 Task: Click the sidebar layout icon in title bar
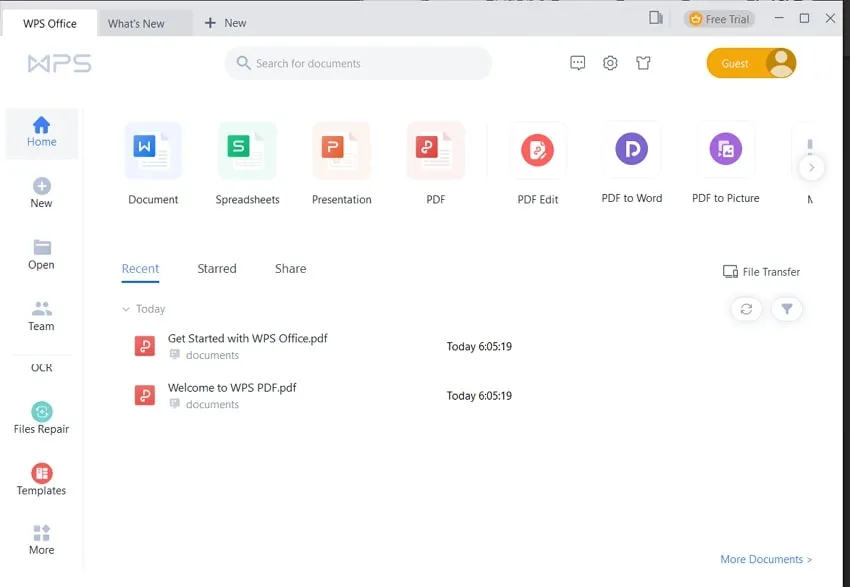click(x=656, y=18)
